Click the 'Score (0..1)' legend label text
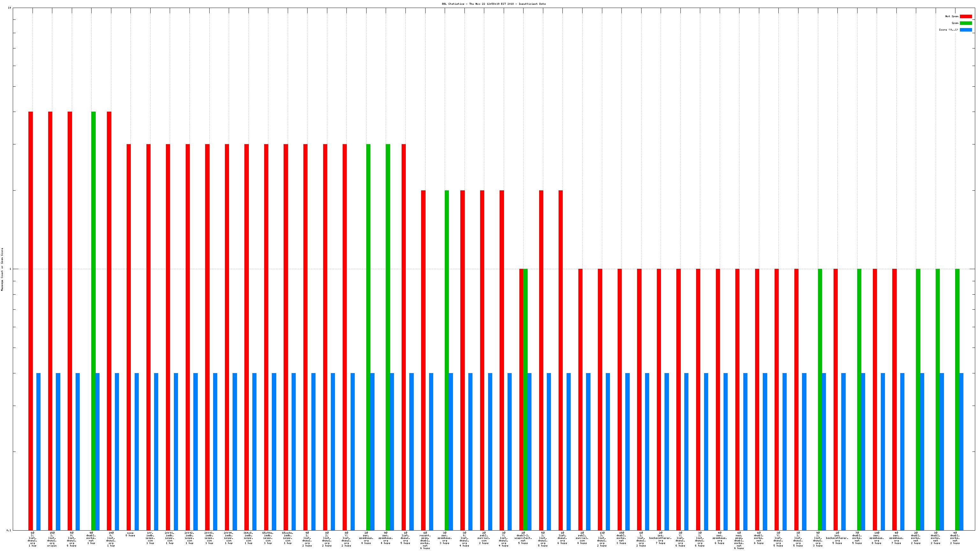 [948, 30]
